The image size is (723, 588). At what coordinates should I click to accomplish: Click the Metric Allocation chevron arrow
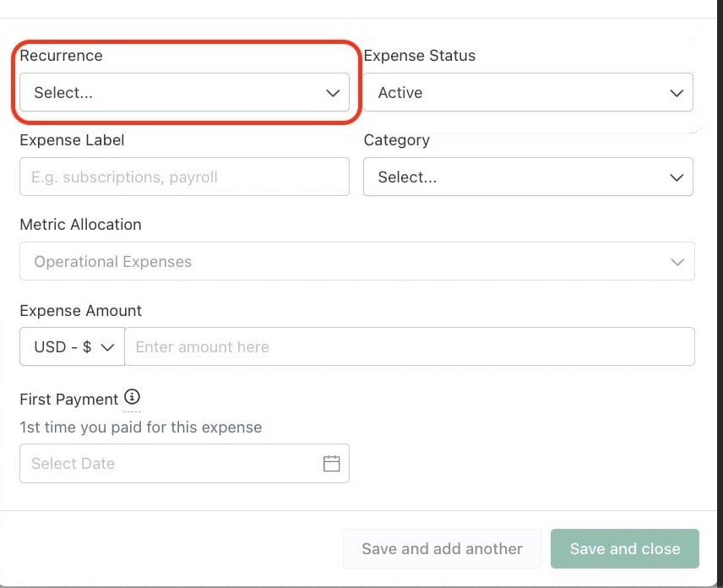677,262
